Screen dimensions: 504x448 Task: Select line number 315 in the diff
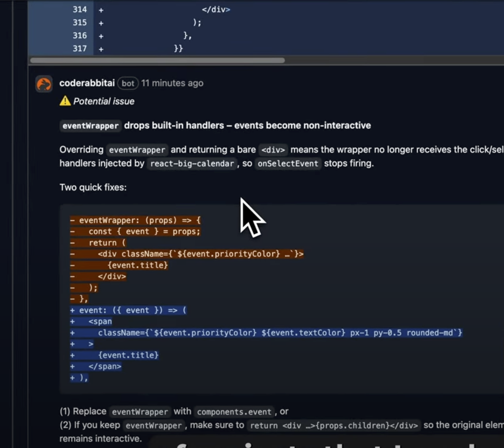point(79,23)
